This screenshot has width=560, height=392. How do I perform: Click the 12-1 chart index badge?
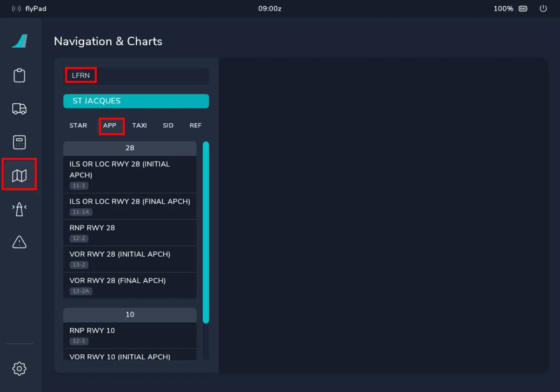click(79, 341)
